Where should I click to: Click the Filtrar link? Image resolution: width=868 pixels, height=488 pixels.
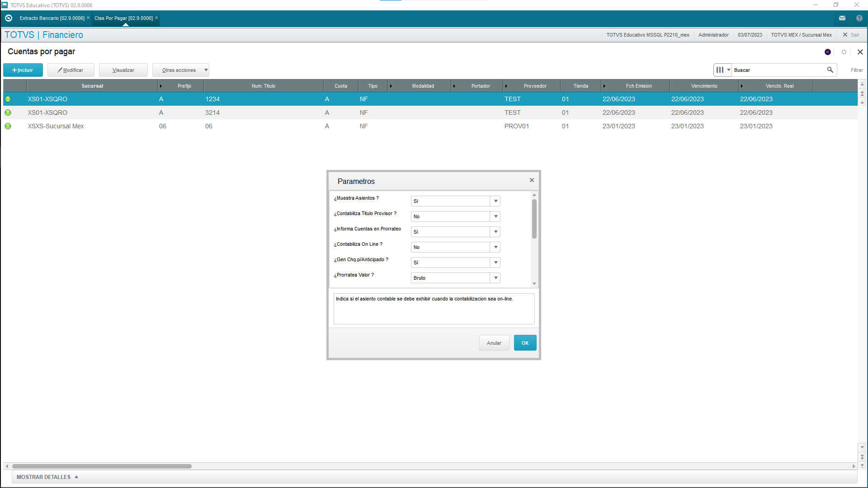click(x=857, y=70)
